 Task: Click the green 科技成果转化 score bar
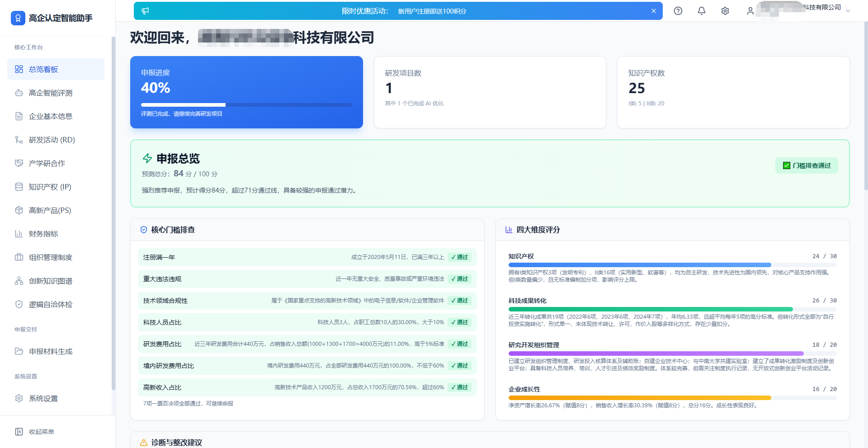[x=651, y=309]
